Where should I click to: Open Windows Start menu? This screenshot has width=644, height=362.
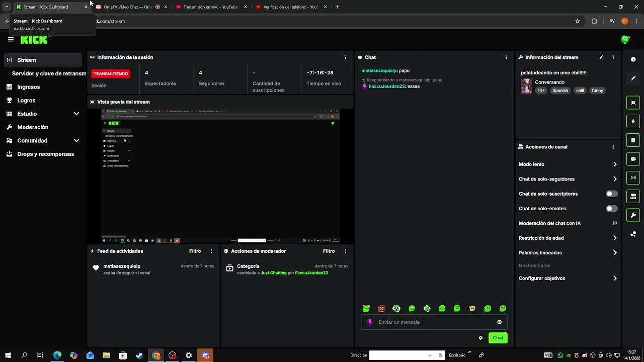tap(8, 355)
